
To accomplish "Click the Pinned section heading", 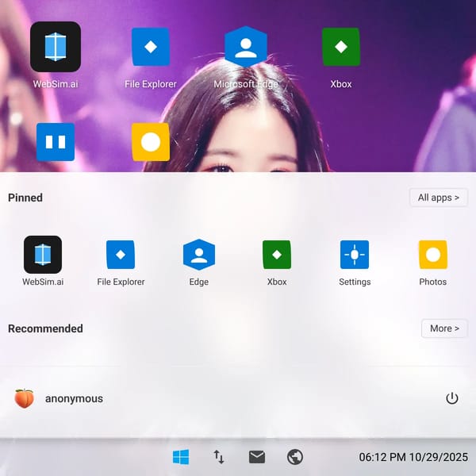I will [25, 198].
